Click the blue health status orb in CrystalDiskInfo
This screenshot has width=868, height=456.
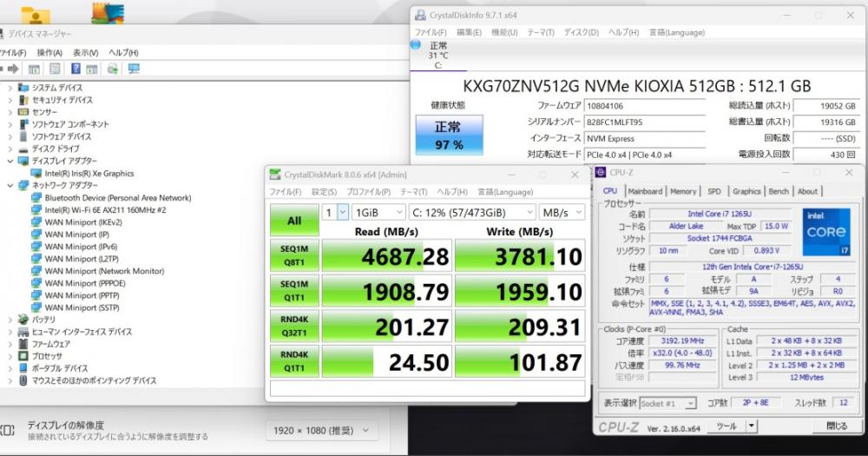tap(416, 45)
